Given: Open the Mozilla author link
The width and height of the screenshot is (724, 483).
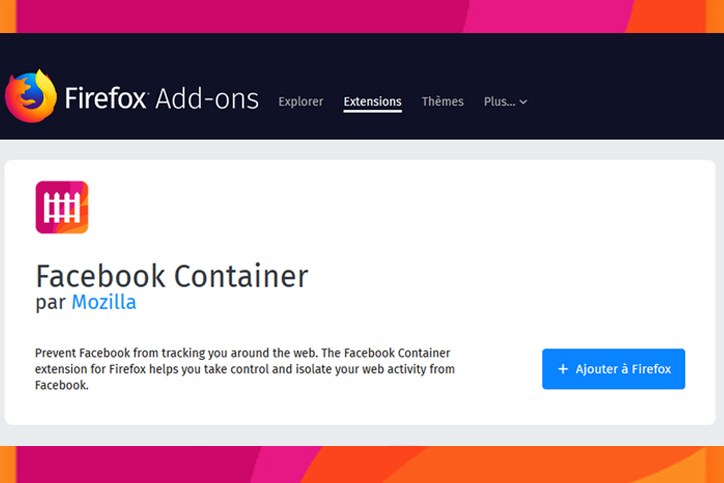Looking at the screenshot, I should coord(104,302).
